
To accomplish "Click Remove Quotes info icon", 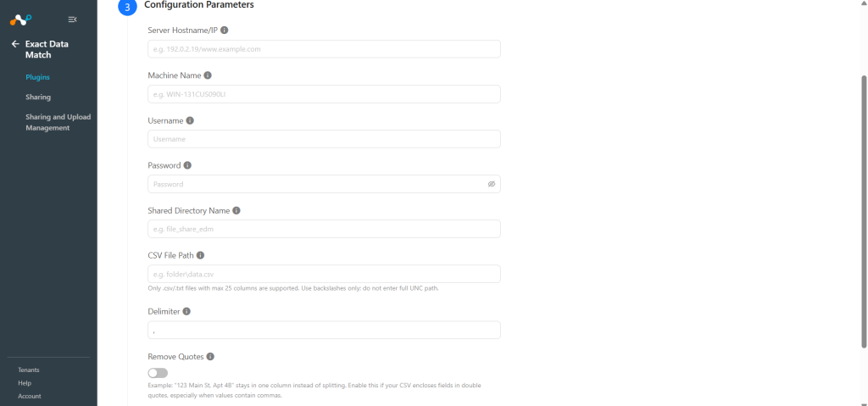I will click(210, 357).
